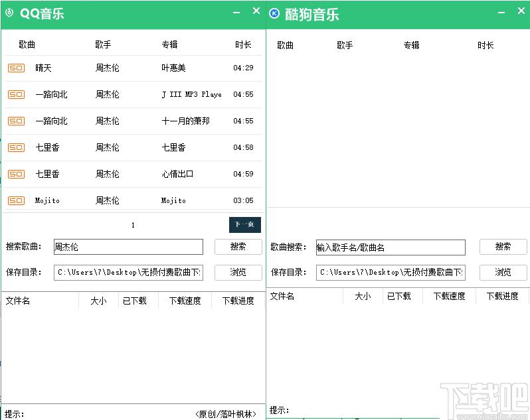Click 浏览 button in 酷狗音乐 window
The width and height of the screenshot is (530, 420).
503,272
